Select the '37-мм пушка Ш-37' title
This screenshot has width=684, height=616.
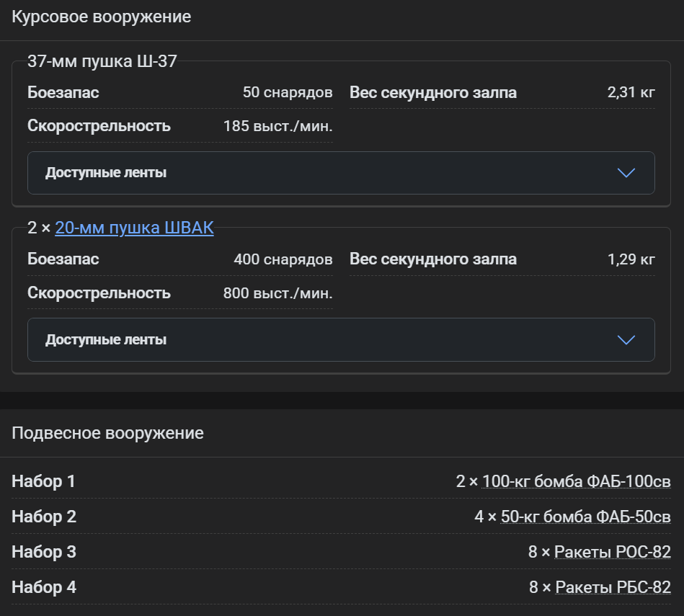pos(102,61)
